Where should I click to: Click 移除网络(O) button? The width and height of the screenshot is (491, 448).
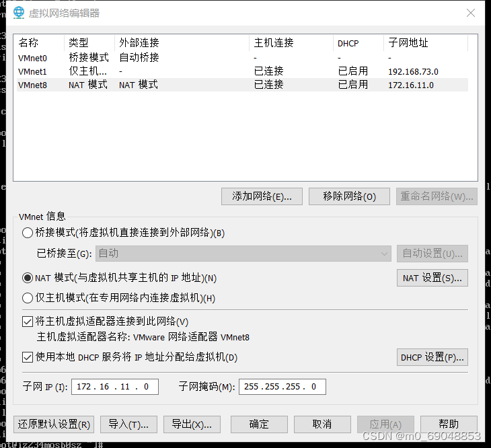(349, 196)
